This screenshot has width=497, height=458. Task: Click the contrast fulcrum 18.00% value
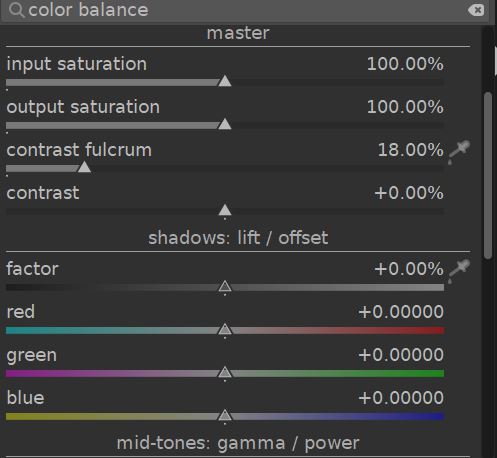tap(411, 150)
